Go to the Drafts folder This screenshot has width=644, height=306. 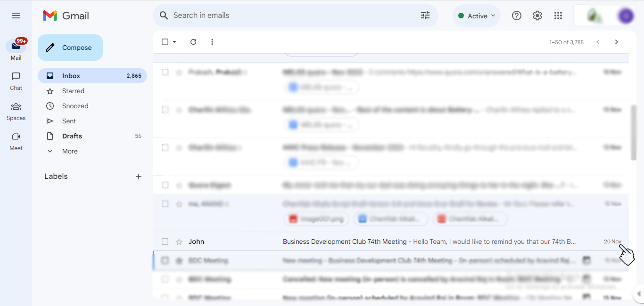(x=72, y=136)
